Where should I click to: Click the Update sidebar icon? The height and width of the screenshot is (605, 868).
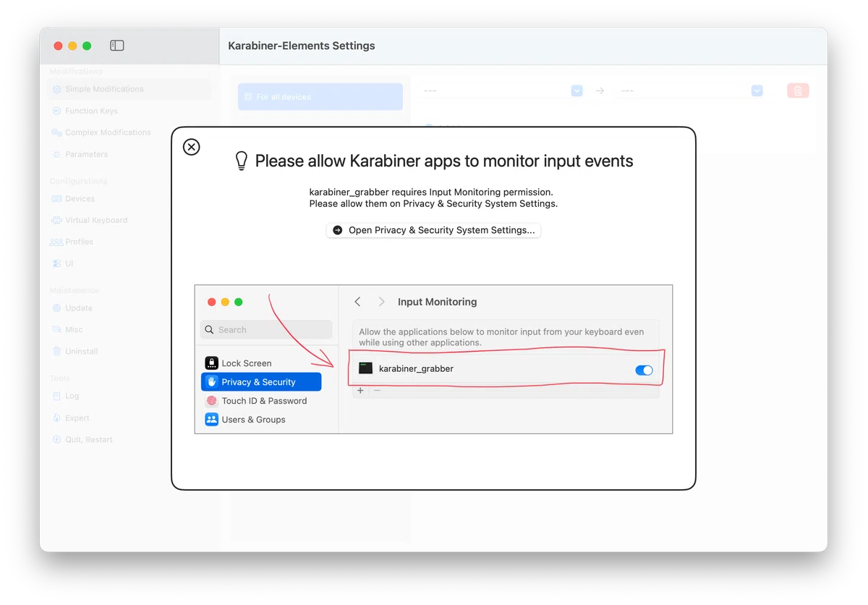[x=56, y=308]
